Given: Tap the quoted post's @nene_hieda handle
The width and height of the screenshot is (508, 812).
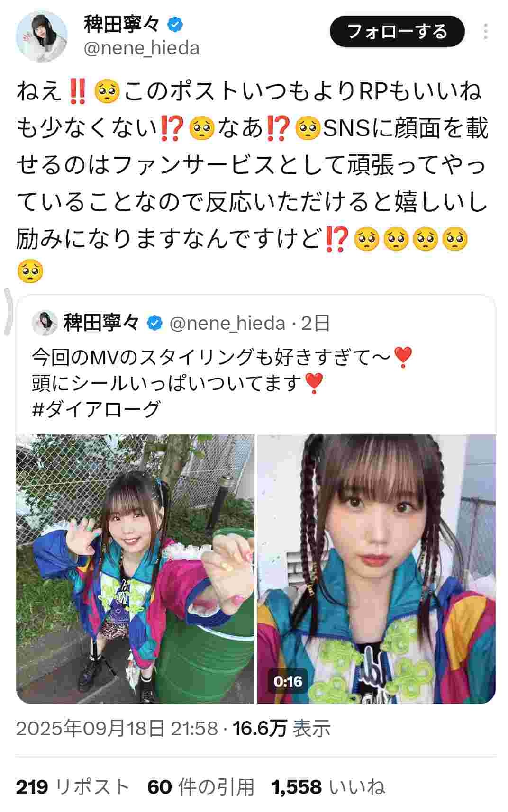Looking at the screenshot, I should pos(227,323).
